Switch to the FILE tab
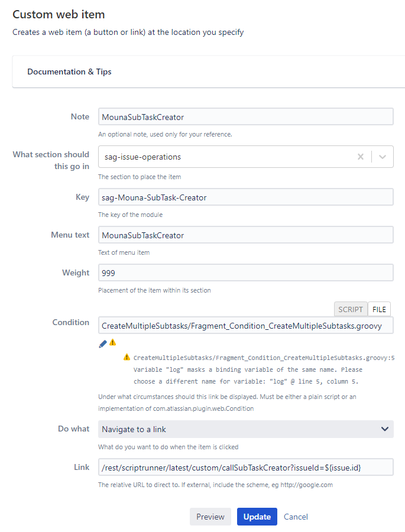This screenshot has height=532, width=405. 379,309
